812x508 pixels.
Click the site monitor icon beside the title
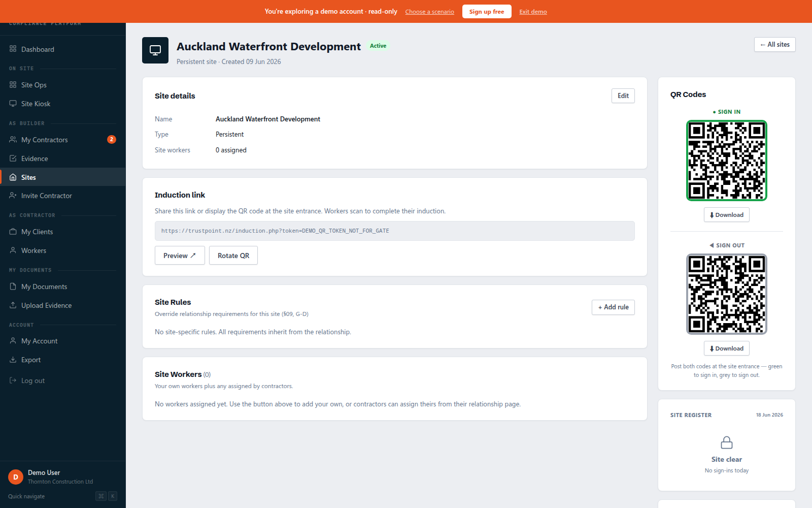click(x=155, y=50)
